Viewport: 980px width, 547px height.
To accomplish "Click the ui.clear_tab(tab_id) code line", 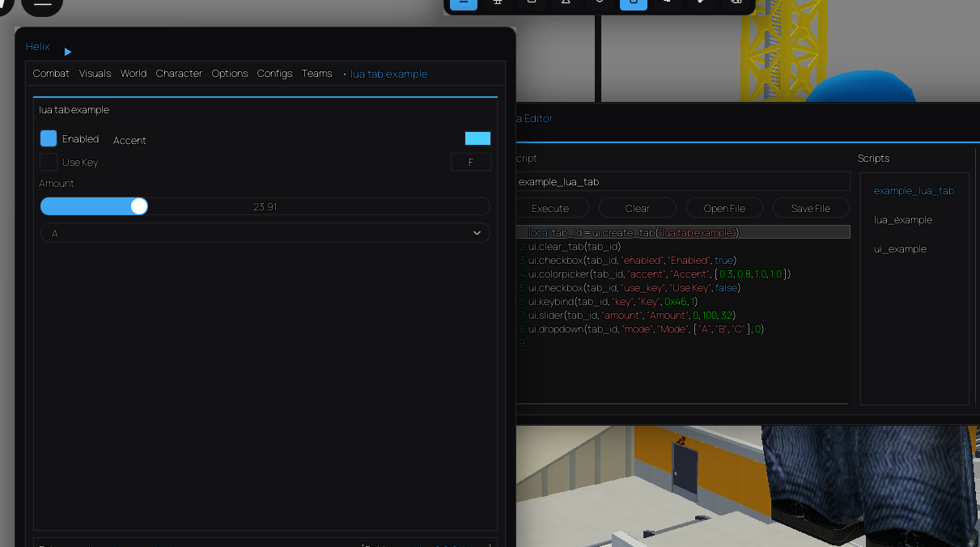I will 575,246.
